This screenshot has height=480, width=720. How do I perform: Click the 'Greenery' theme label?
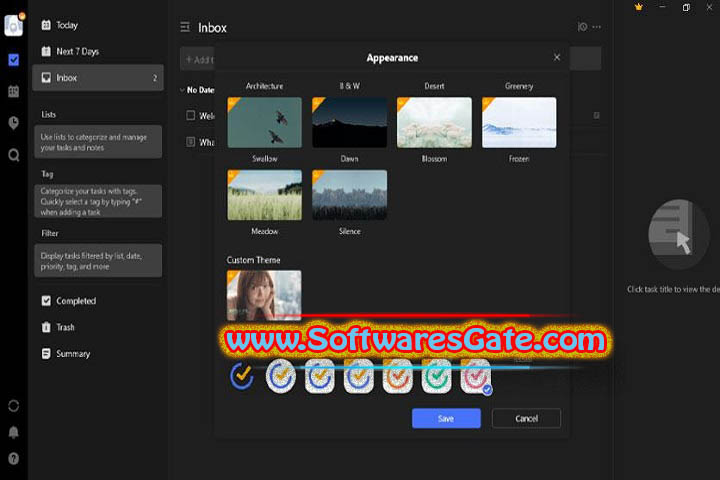[519, 86]
